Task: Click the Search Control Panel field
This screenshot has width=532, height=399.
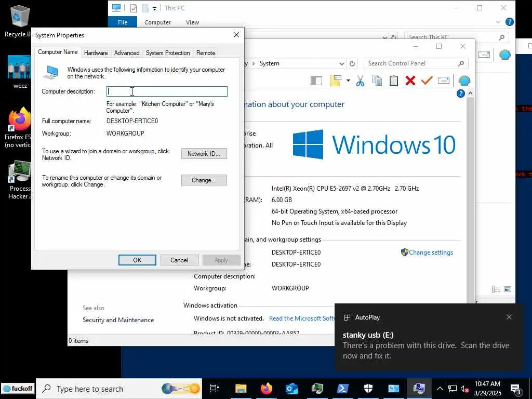Action: [x=416, y=63]
